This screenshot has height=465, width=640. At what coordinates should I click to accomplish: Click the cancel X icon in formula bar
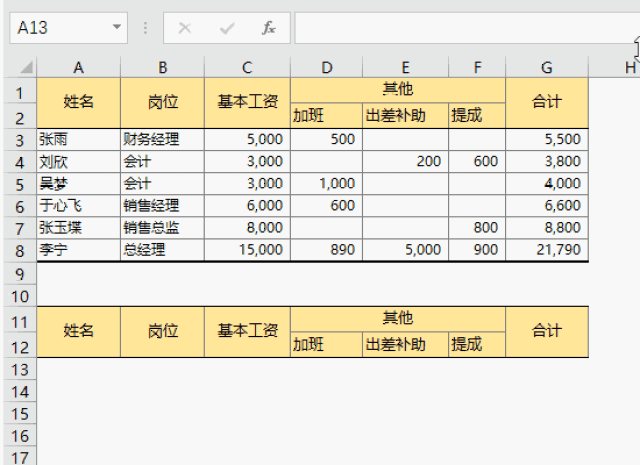pos(184,28)
